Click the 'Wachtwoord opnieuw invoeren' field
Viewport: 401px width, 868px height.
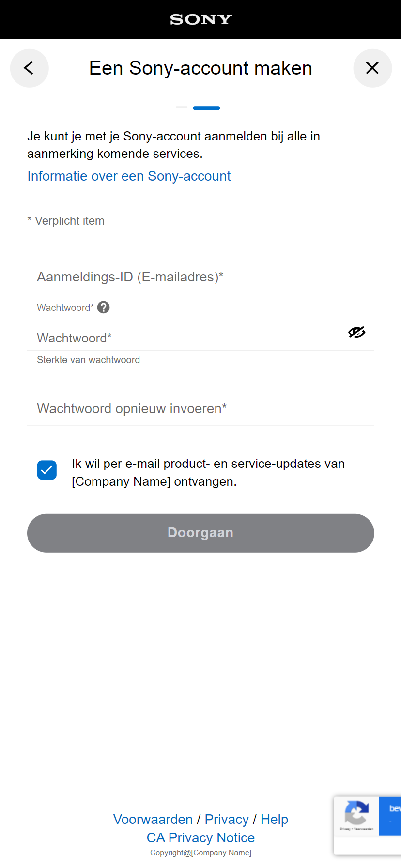[x=200, y=408]
